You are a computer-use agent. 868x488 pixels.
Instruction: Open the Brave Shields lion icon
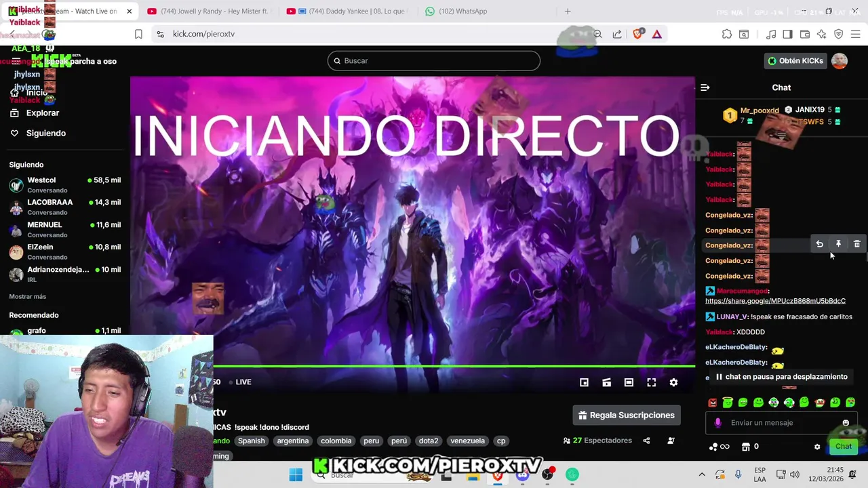[637, 34]
